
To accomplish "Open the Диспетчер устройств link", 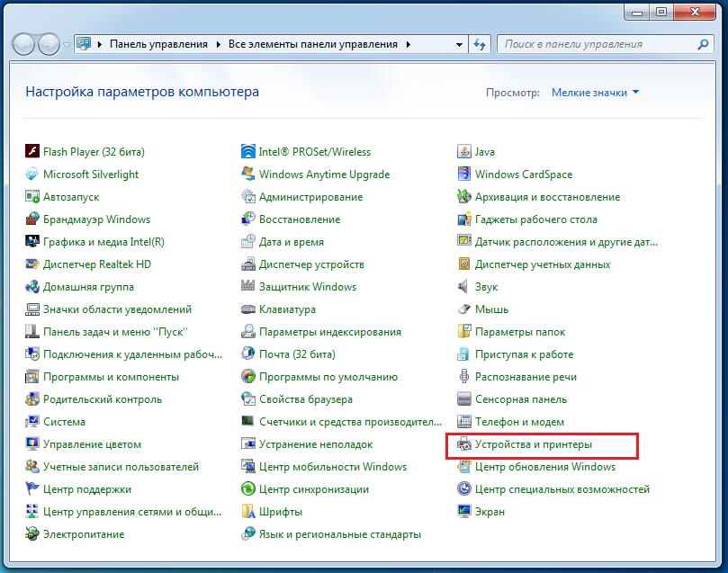I will pyautogui.click(x=311, y=264).
